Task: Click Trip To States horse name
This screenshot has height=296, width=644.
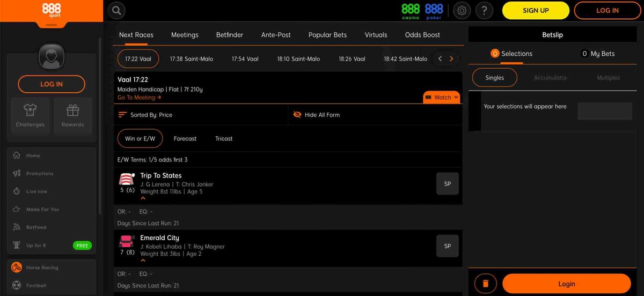Action: 161,175
